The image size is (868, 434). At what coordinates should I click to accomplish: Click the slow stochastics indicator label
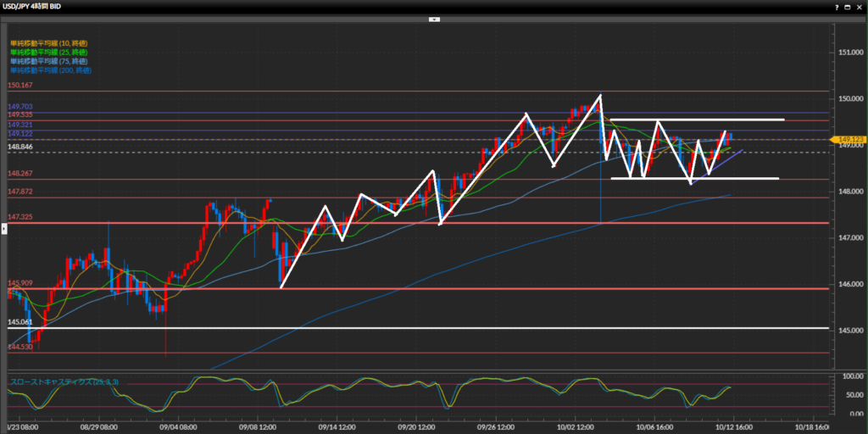coord(64,382)
